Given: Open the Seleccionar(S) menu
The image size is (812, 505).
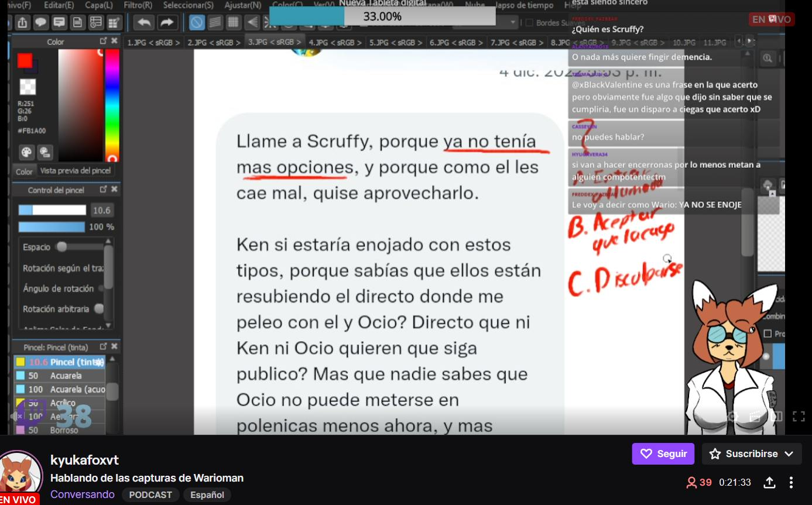Looking at the screenshot, I should 189,5.
